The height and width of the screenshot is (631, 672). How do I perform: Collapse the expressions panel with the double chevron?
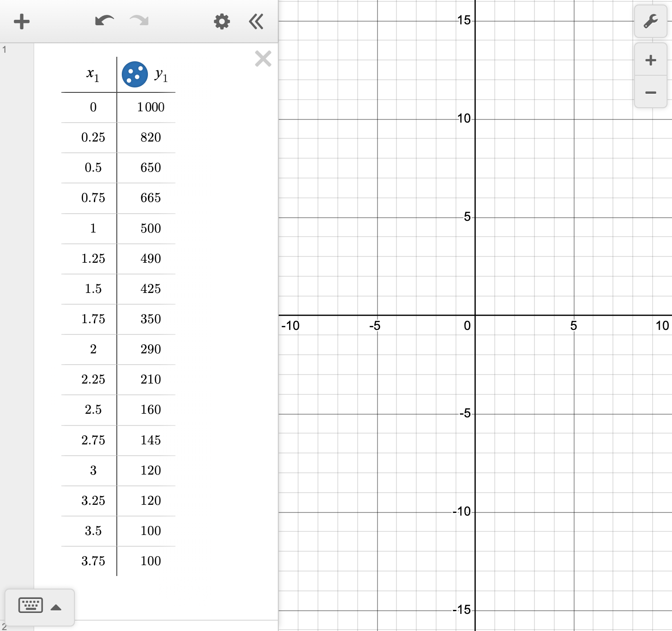(x=256, y=21)
